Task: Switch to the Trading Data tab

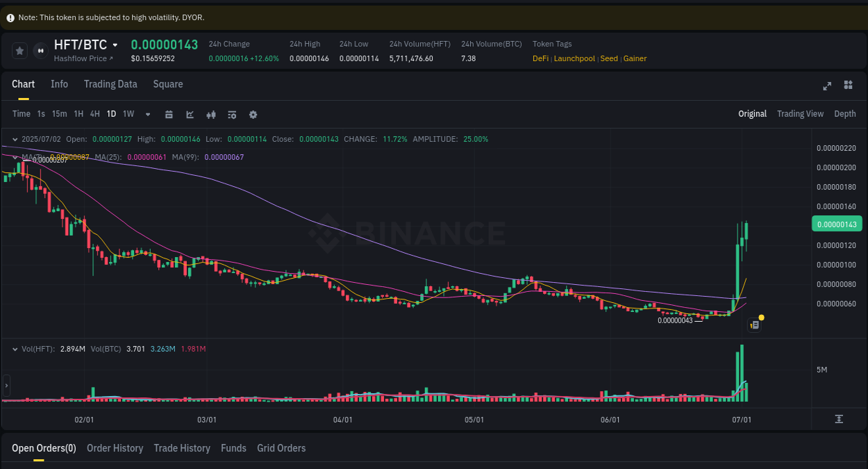Action: (x=110, y=84)
